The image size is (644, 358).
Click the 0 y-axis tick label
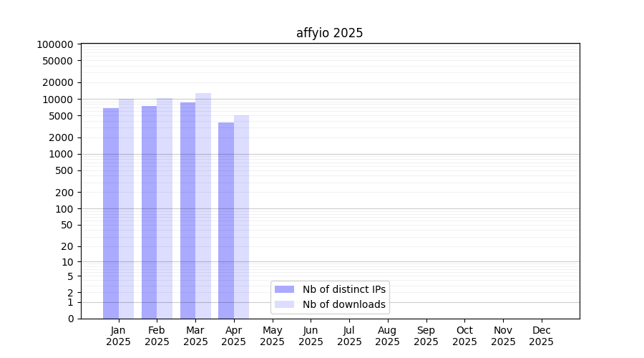coord(70,319)
